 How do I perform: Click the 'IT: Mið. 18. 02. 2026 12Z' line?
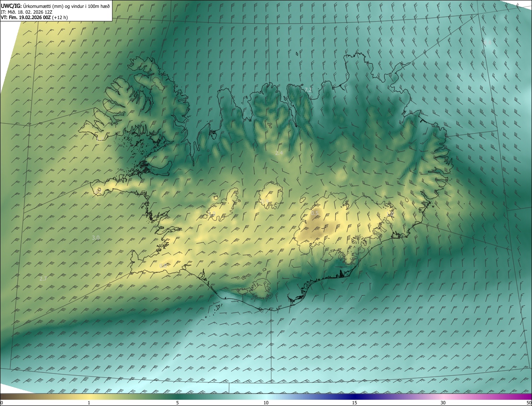point(26,12)
